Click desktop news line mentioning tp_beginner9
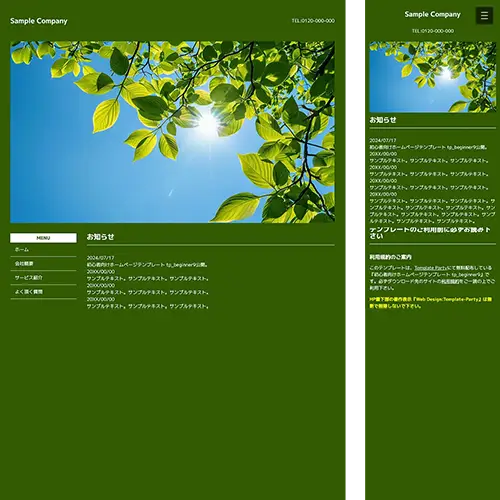The image size is (500, 500). (147, 265)
